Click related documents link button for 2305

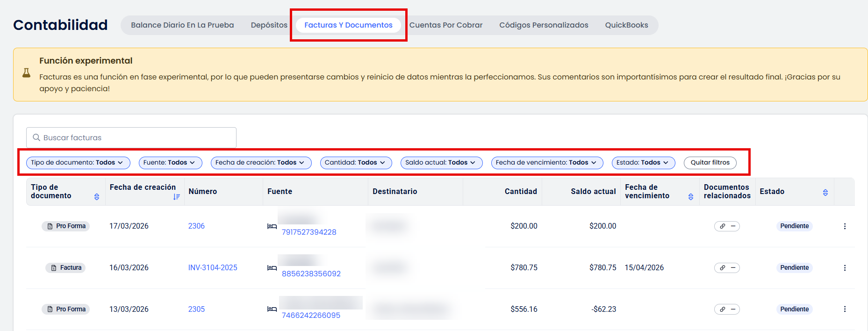pyautogui.click(x=727, y=309)
